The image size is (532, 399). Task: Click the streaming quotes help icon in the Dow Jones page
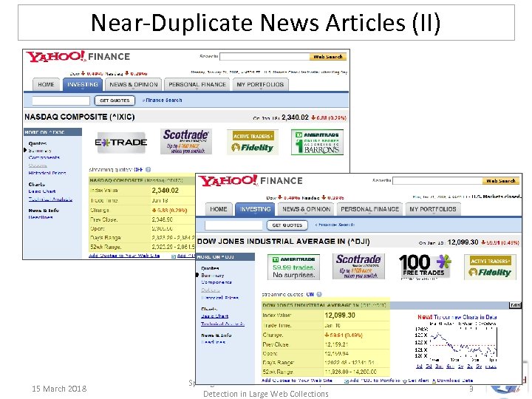pos(319,294)
